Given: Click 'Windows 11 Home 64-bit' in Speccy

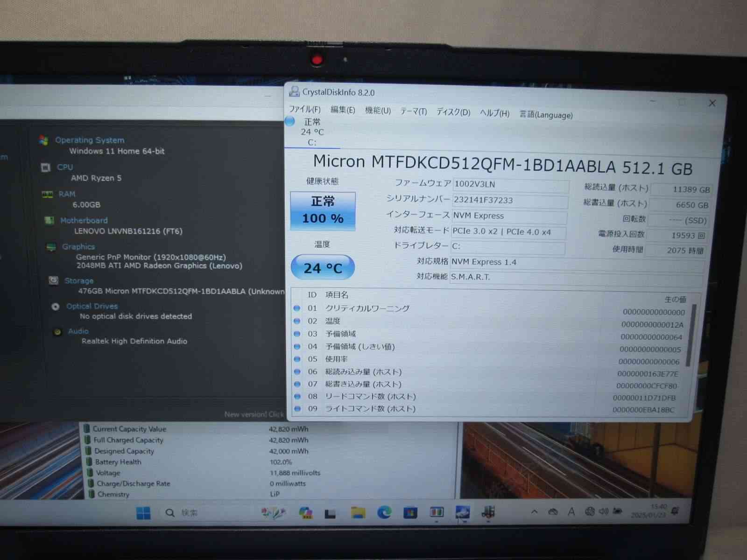Looking at the screenshot, I should [117, 151].
